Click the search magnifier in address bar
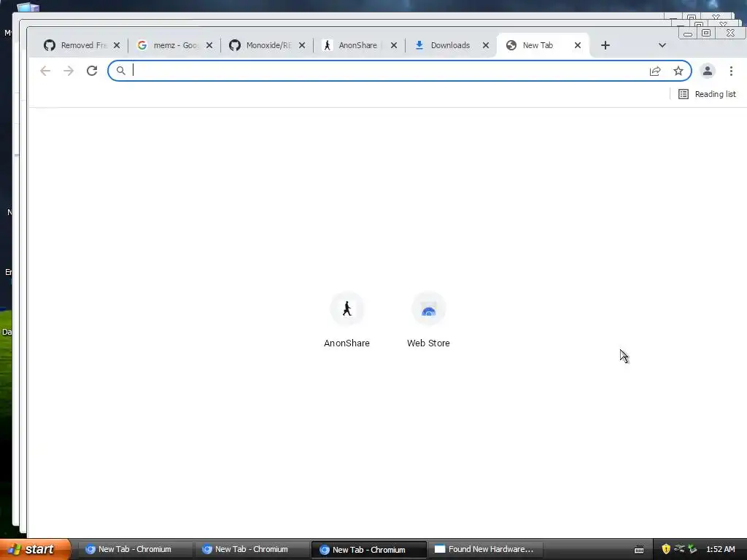 pyautogui.click(x=121, y=71)
